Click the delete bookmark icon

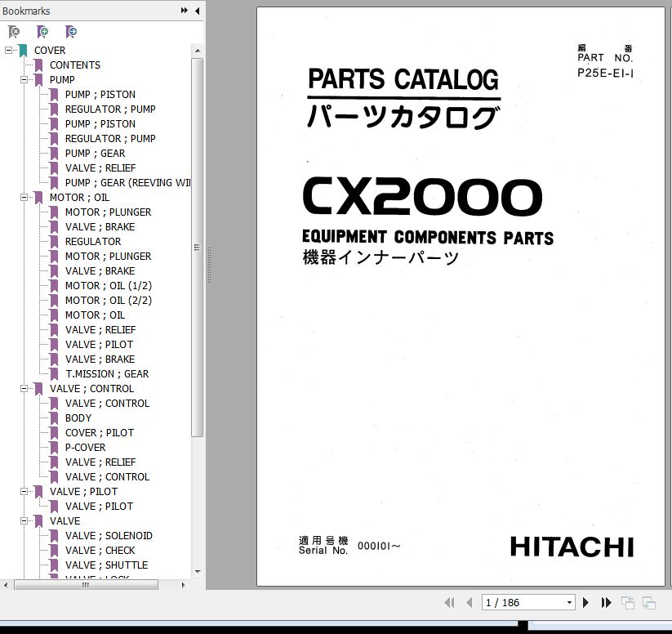[x=14, y=32]
